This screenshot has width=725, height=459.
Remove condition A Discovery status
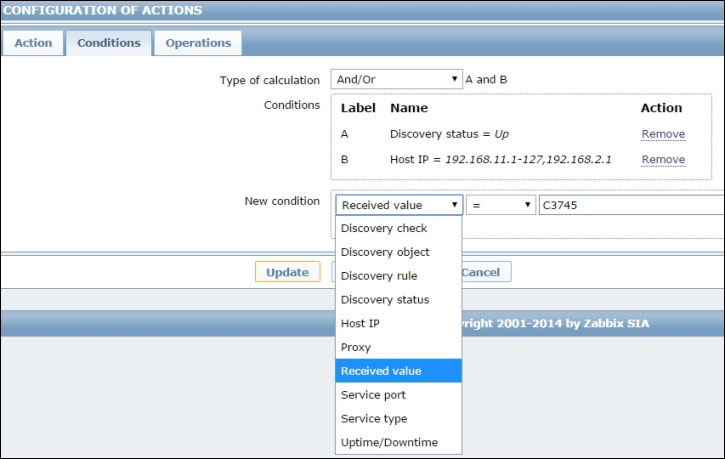click(662, 134)
